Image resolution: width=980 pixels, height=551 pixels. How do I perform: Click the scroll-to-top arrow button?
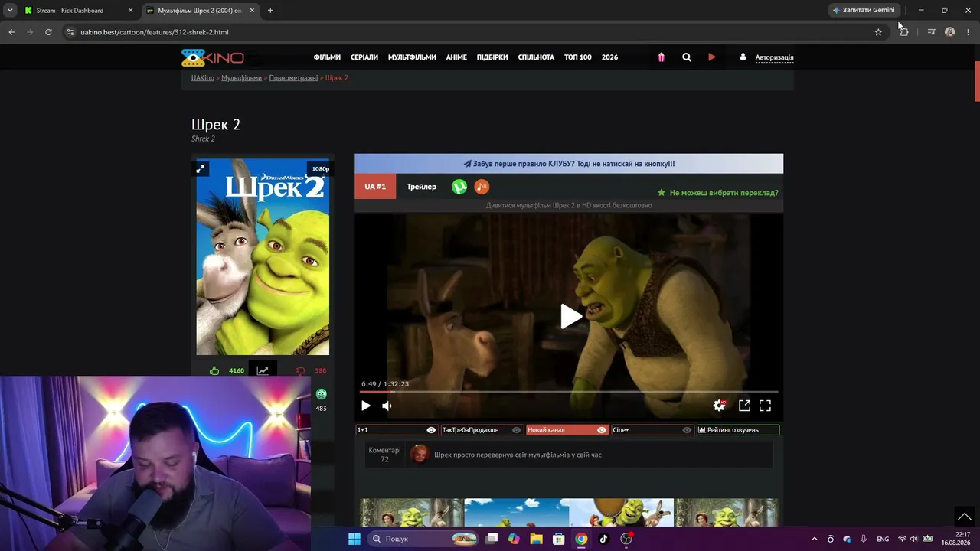965,517
